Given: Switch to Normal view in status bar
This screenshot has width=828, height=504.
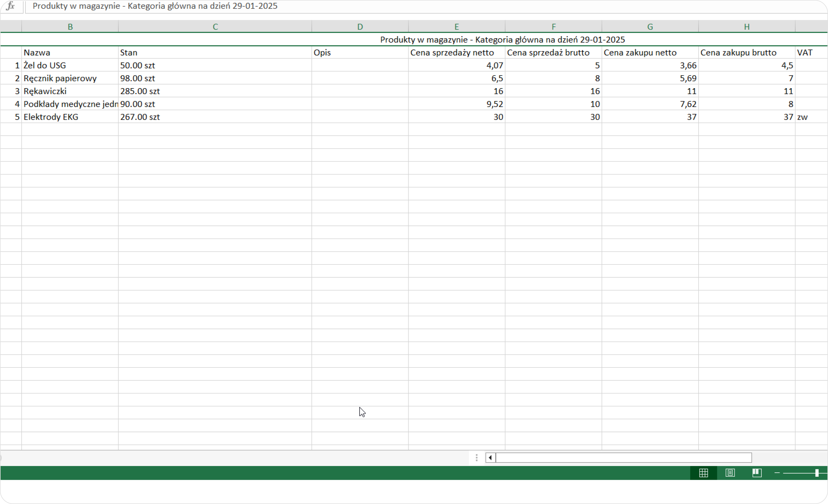Looking at the screenshot, I should [x=703, y=473].
